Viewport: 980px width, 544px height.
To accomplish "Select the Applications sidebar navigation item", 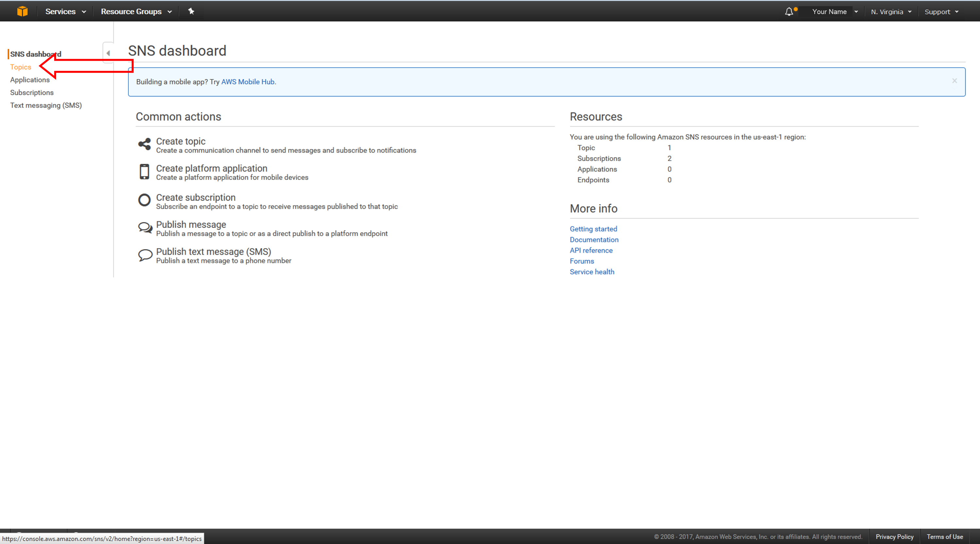I will [x=29, y=79].
